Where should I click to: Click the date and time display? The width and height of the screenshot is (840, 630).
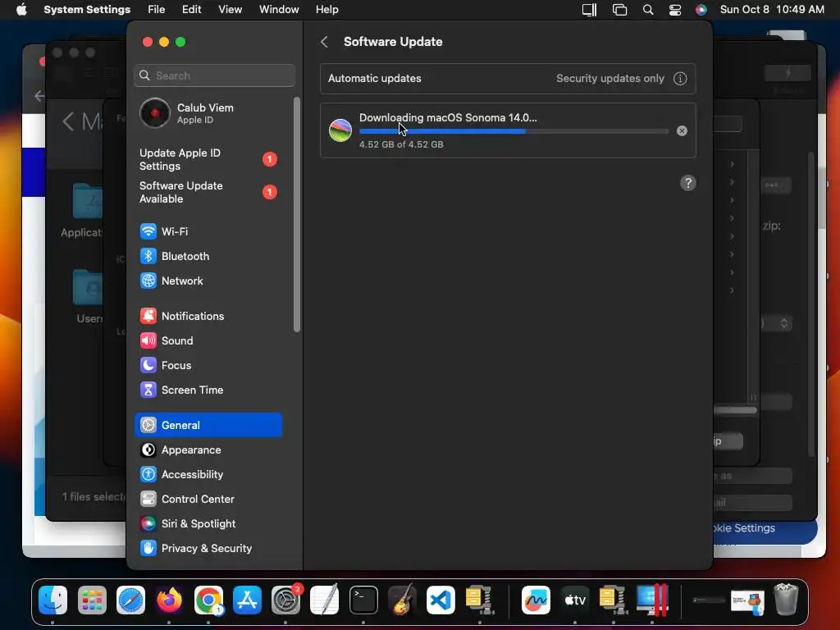pos(772,10)
